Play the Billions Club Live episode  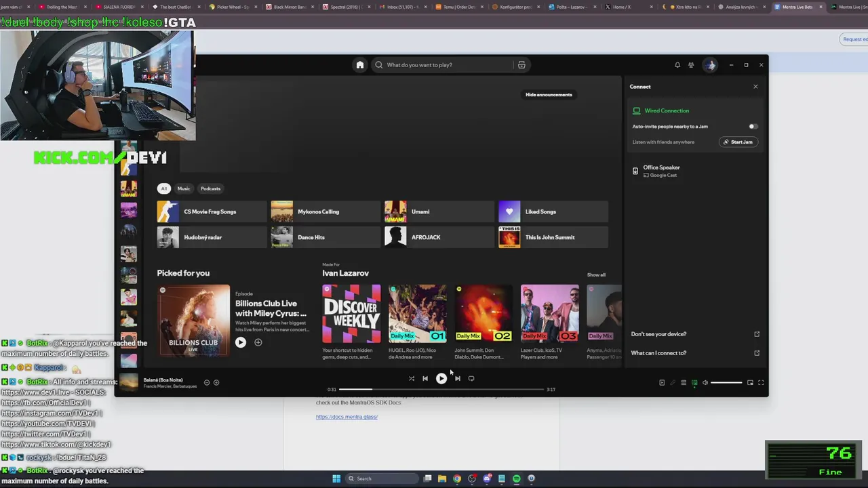pos(241,342)
